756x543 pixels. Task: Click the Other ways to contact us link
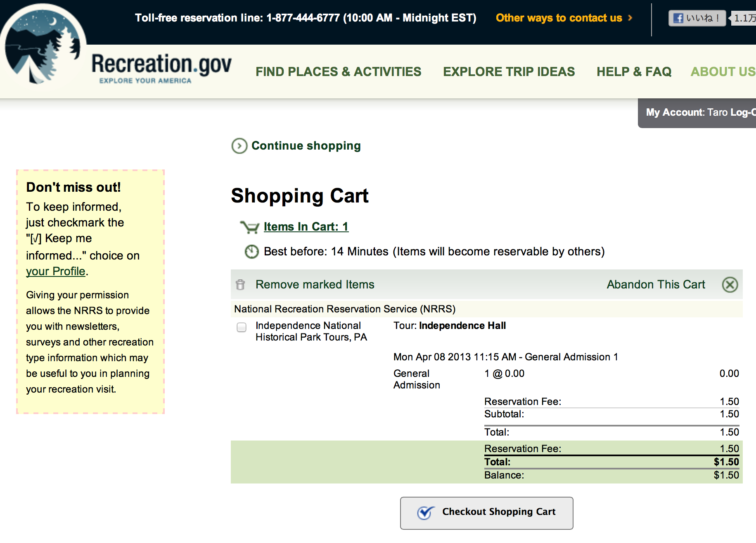pos(559,18)
